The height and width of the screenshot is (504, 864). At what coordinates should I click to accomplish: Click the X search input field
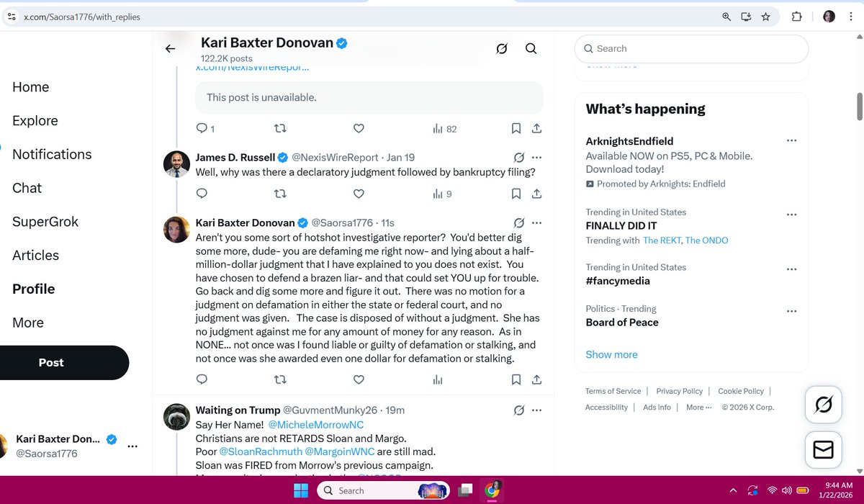[x=691, y=49]
